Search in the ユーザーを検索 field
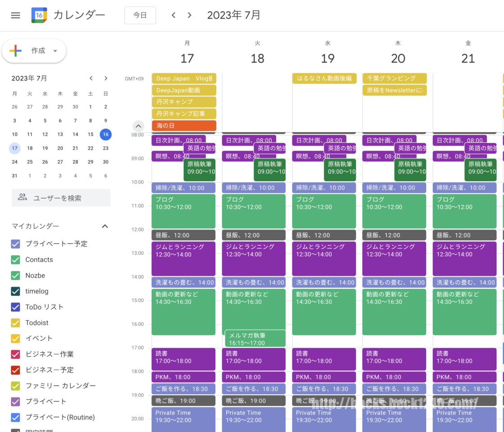Image resolution: width=504 pixels, height=432 pixels. [61, 198]
